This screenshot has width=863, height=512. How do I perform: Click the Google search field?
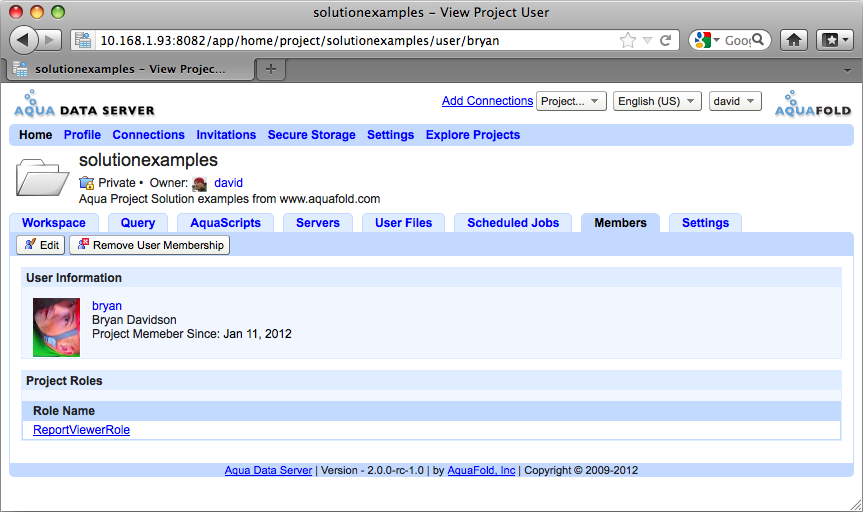[x=738, y=40]
